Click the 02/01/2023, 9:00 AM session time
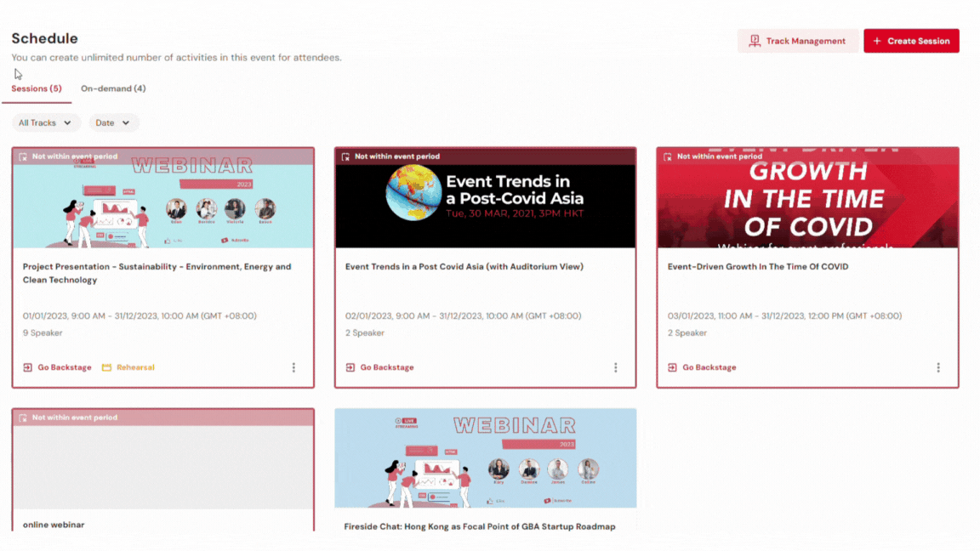 point(463,316)
